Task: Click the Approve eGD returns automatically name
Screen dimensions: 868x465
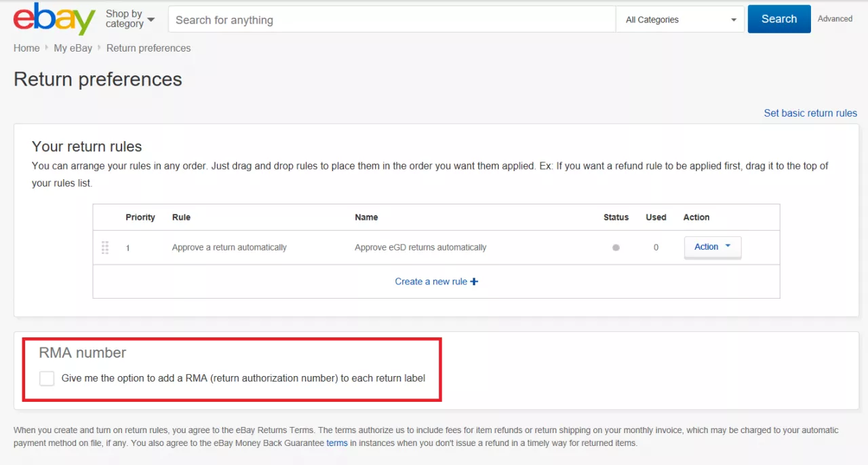Action: pos(420,248)
